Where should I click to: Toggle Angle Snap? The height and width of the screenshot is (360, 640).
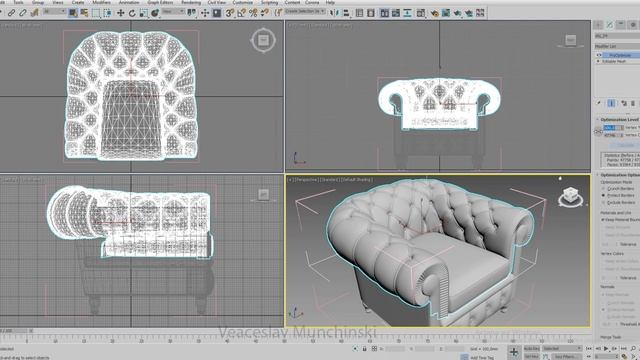pyautogui.click(x=242, y=13)
